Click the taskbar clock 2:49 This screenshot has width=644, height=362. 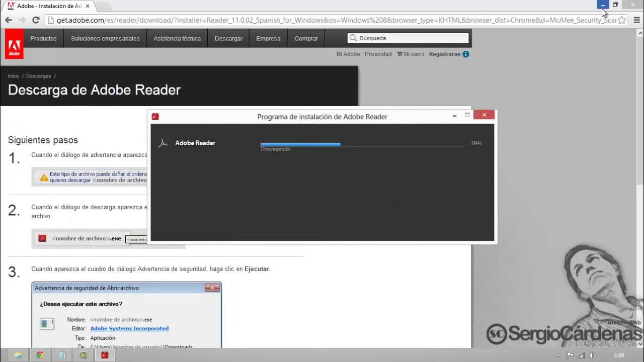coord(619,355)
